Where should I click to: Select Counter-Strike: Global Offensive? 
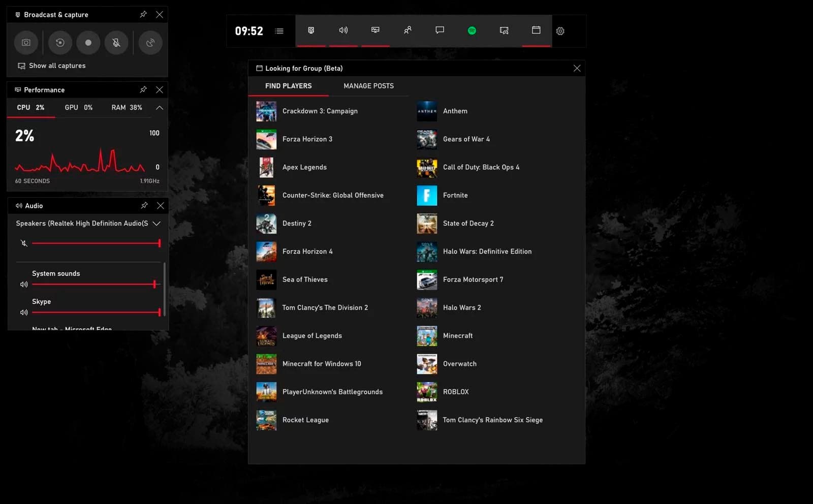[333, 195]
